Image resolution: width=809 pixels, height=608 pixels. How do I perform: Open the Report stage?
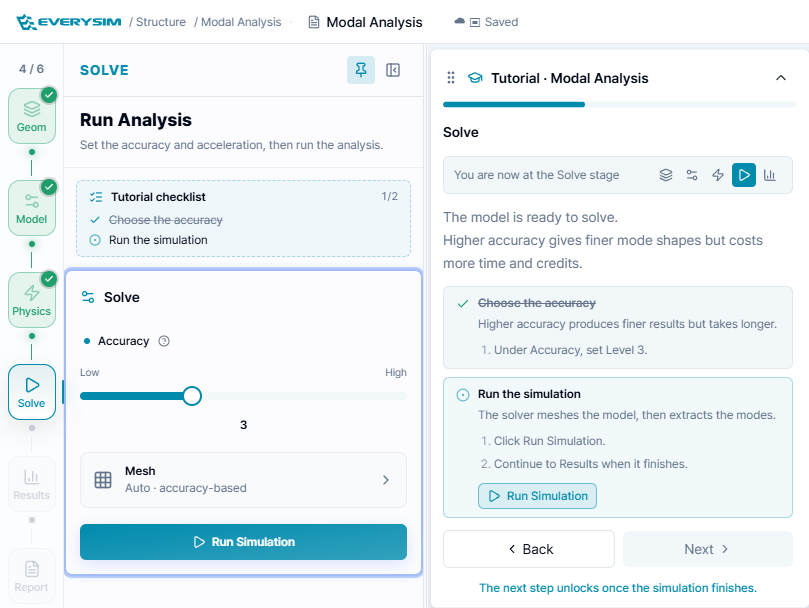32,576
